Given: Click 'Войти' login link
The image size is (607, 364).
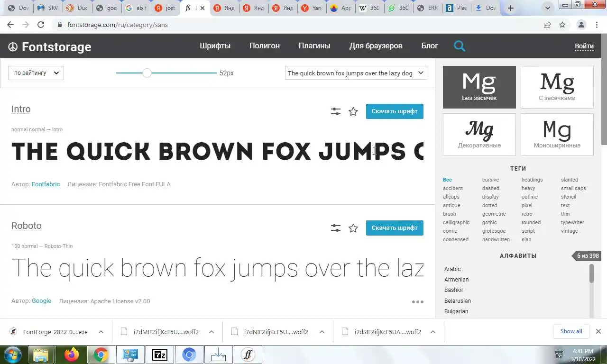Looking at the screenshot, I should pyautogui.click(x=584, y=46).
